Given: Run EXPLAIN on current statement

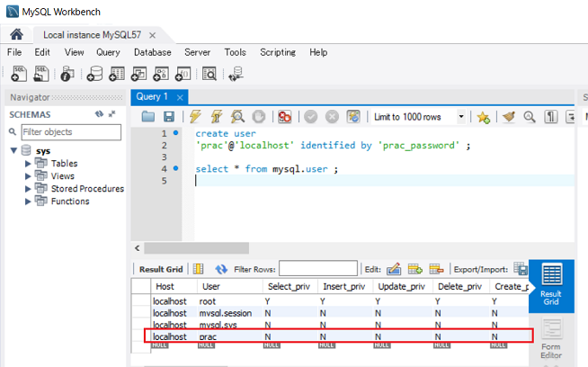Looking at the screenshot, I should click(x=237, y=117).
